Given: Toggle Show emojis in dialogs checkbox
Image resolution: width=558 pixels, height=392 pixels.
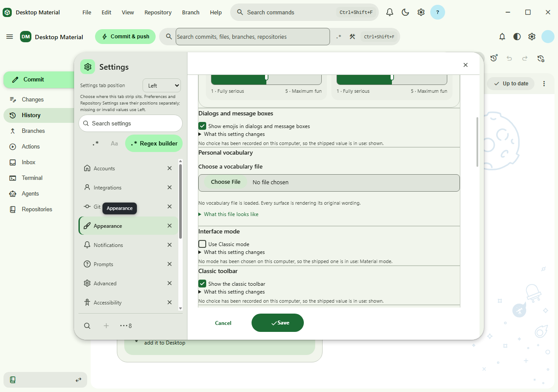Looking at the screenshot, I should pyautogui.click(x=202, y=126).
